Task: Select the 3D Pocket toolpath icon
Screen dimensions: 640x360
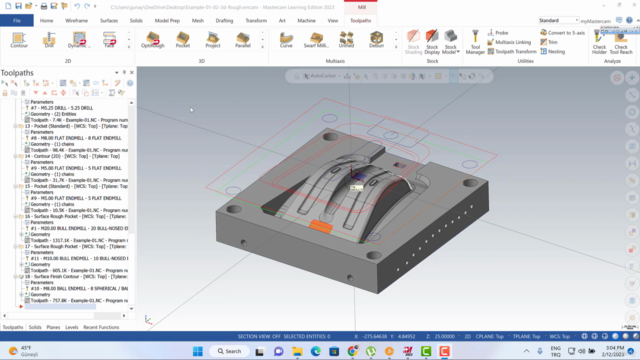Action: 182,40
